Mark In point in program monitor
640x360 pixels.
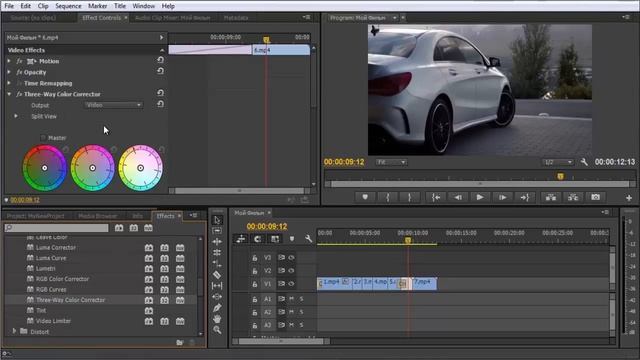388,198
